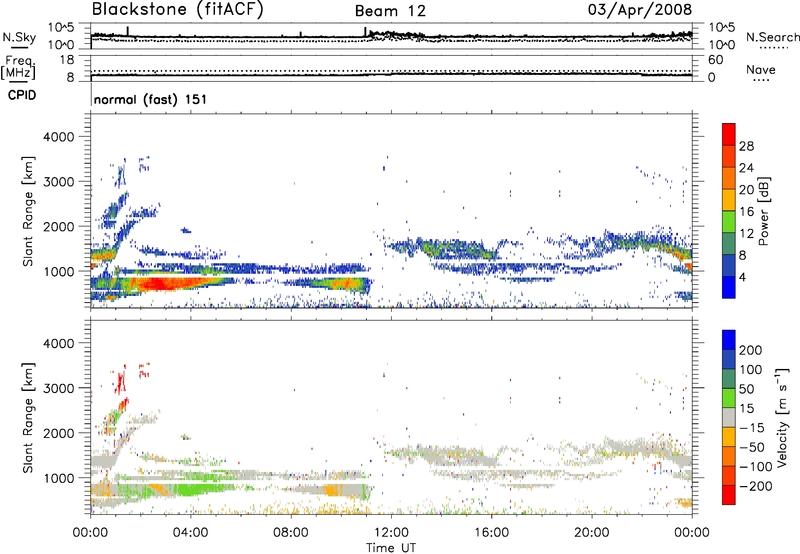Image resolution: width=800 pixels, height=554 pixels.
Task: Click the '16:00' time tick label
Action: pos(491,533)
